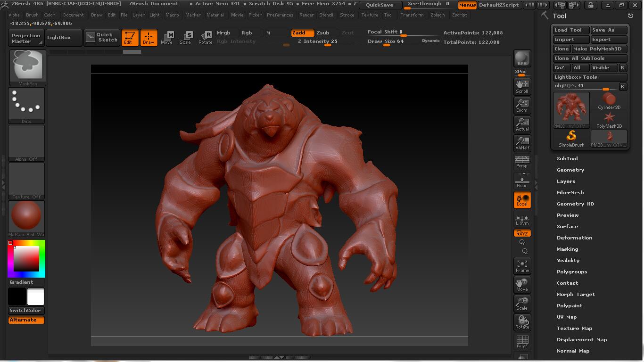This screenshot has height=362, width=644.
Task: Toggle the Floor grid
Action: tap(522, 181)
